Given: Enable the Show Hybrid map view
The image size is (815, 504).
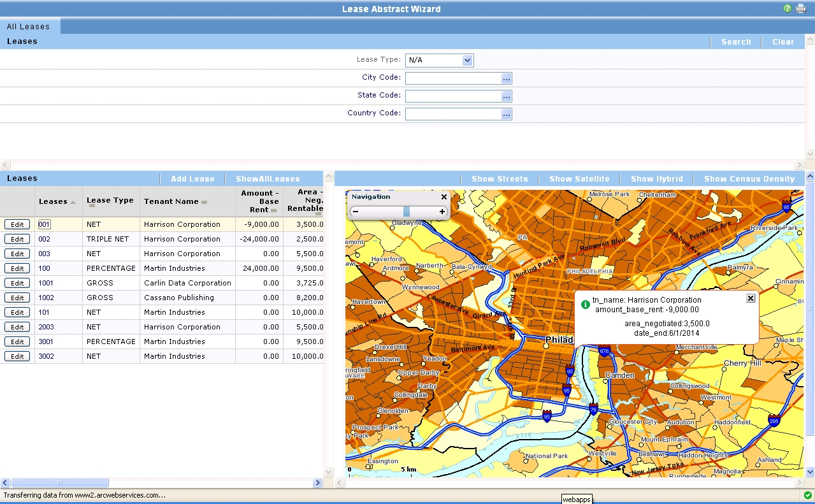Looking at the screenshot, I should point(657,178).
